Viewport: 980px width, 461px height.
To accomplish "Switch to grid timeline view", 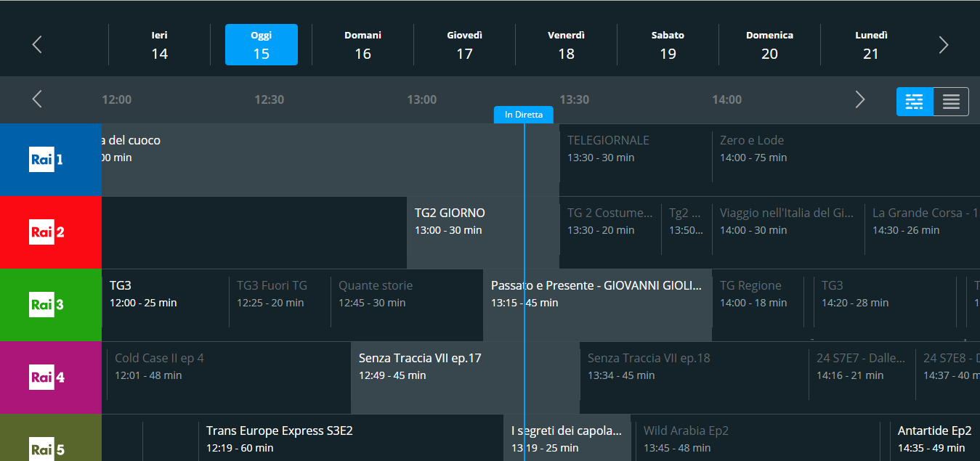I will coord(915,102).
